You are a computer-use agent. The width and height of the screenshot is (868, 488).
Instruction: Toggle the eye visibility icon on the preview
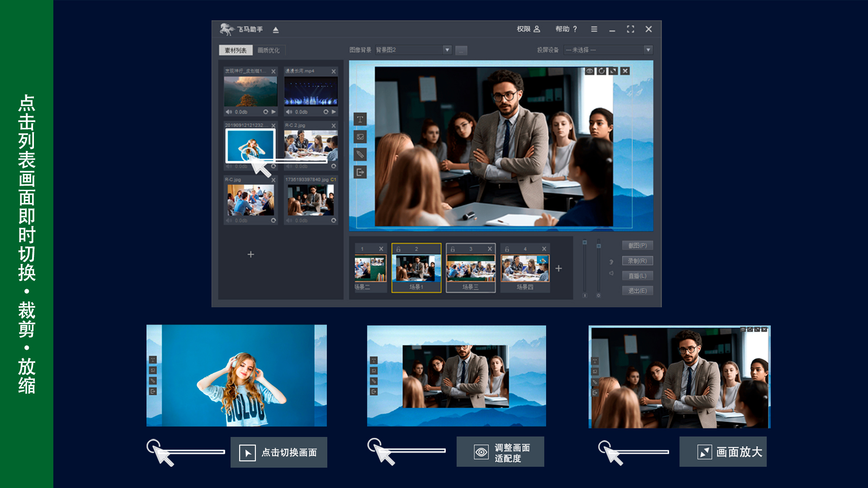tap(590, 71)
